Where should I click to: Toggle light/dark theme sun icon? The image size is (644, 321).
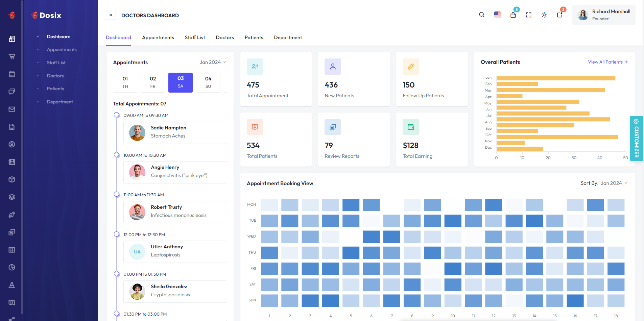coord(544,15)
